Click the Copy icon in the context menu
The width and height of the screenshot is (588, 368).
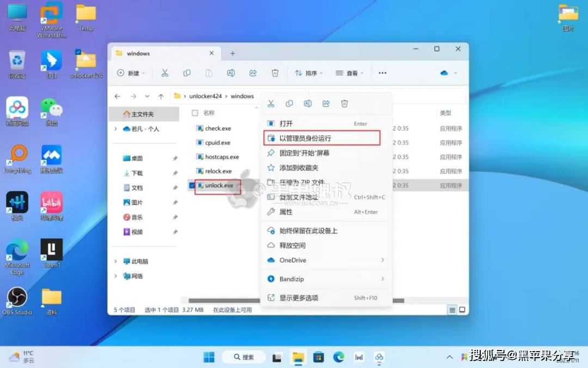pyautogui.click(x=289, y=104)
